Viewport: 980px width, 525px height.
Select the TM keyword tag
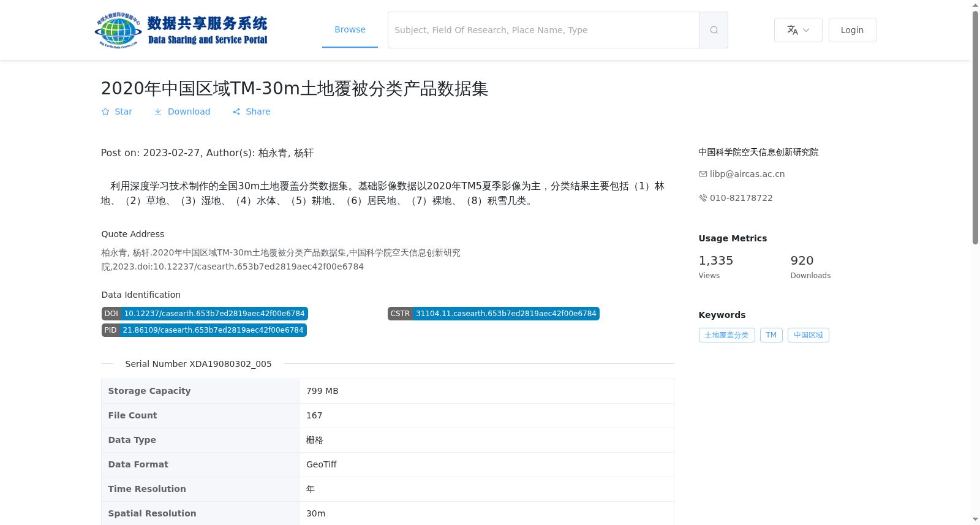coord(771,335)
